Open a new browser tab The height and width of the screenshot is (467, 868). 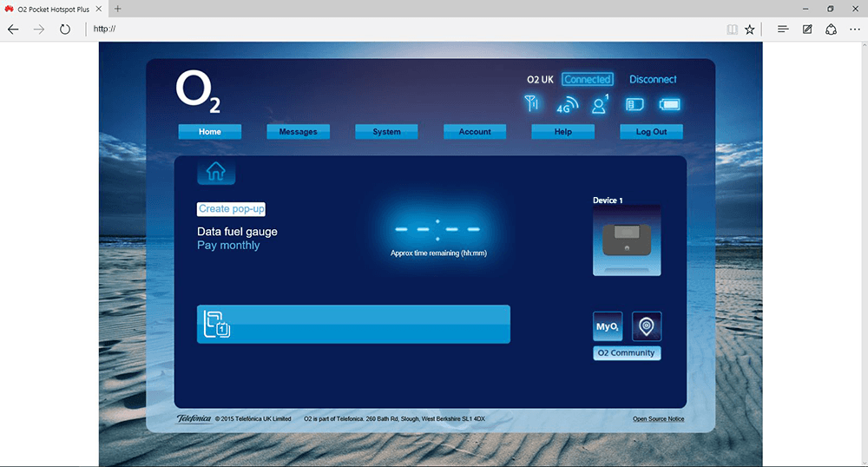coord(117,9)
